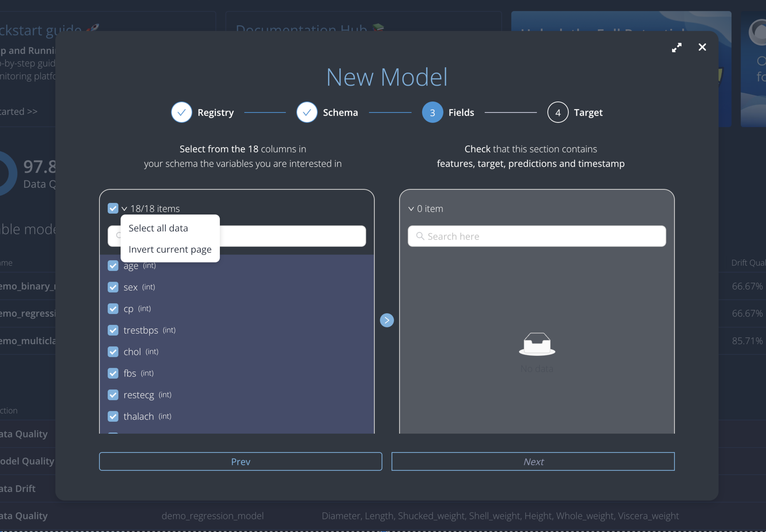Select all data menu option
Viewport: 766px width, 532px height.
pyautogui.click(x=158, y=228)
